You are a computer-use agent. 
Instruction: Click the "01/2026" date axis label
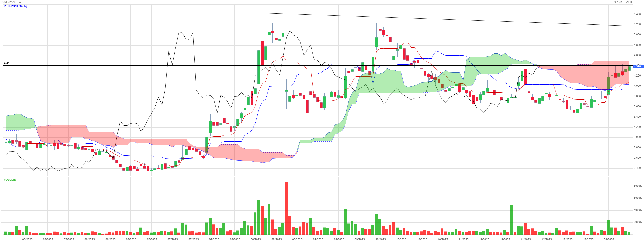[609, 239]
